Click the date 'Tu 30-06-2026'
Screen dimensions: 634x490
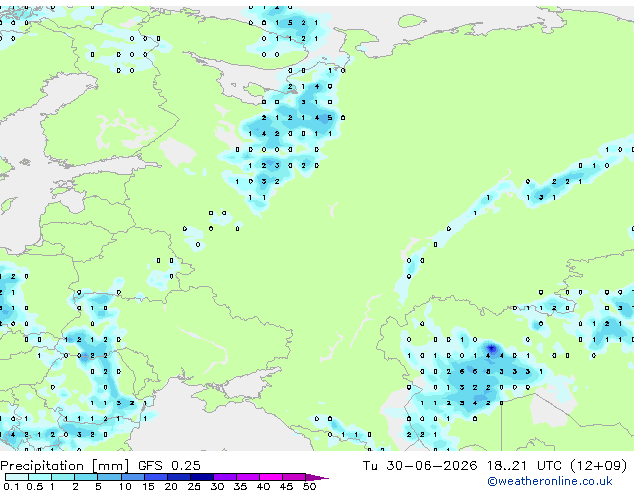420,466
